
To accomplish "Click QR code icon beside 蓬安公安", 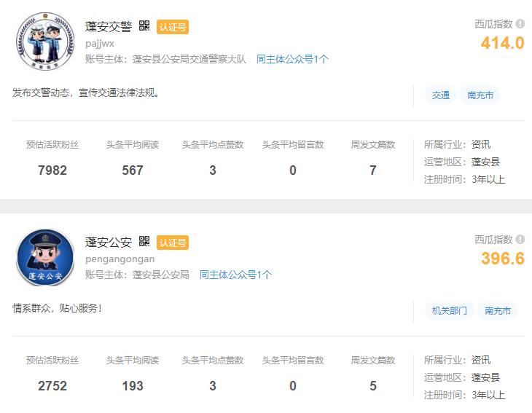I will coord(144,242).
